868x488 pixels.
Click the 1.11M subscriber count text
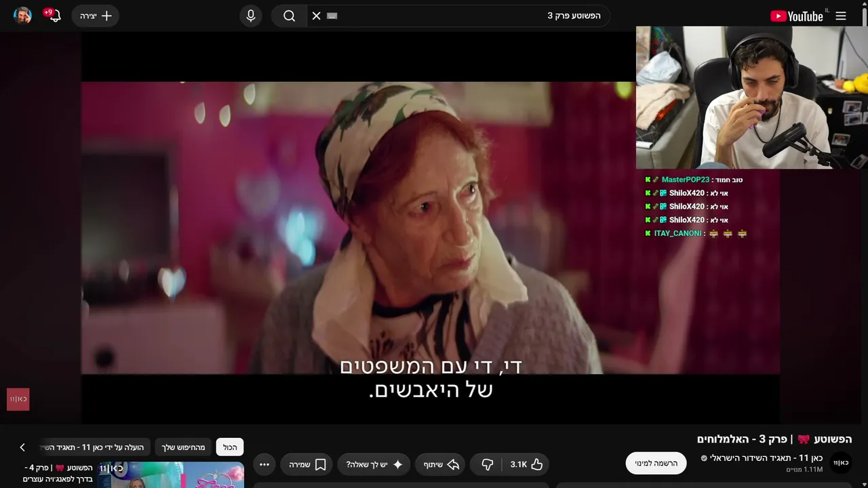click(x=804, y=470)
